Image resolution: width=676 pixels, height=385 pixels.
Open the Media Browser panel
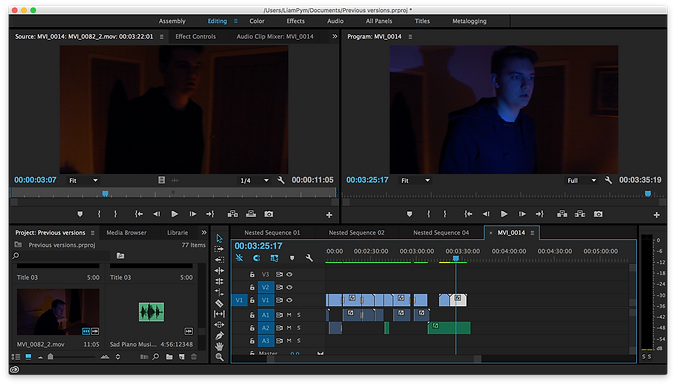[126, 232]
